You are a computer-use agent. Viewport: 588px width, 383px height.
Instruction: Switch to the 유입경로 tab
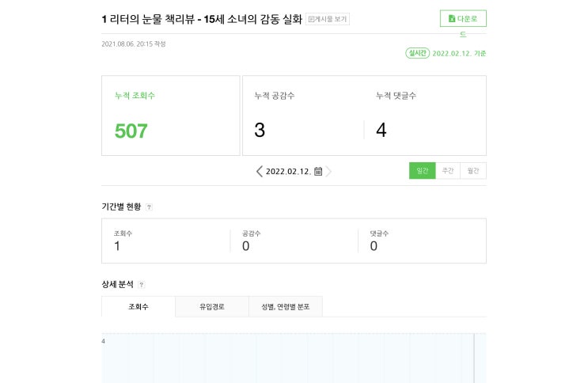pos(212,306)
